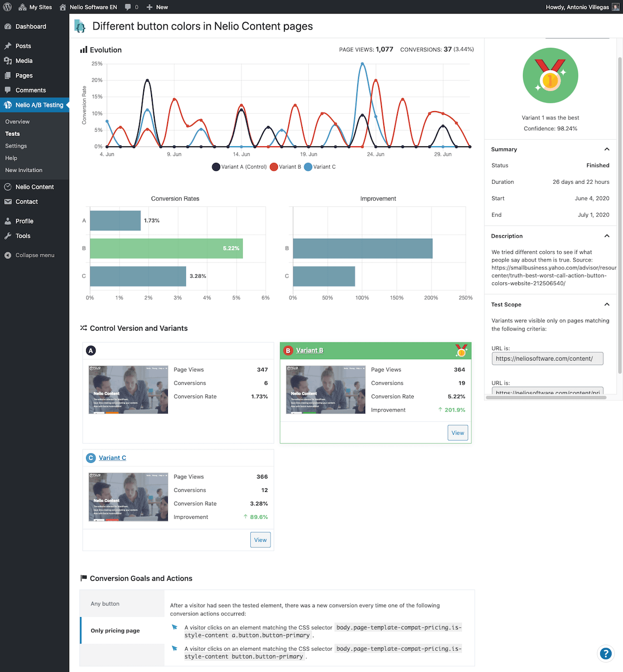Open the Variant C title link
This screenshot has height=672, width=623.
click(x=112, y=458)
